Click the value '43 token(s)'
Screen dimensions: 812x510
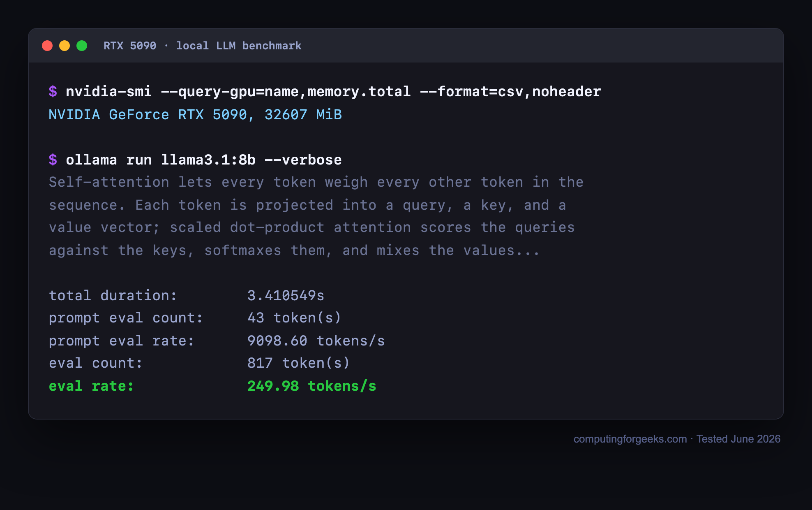[294, 318]
